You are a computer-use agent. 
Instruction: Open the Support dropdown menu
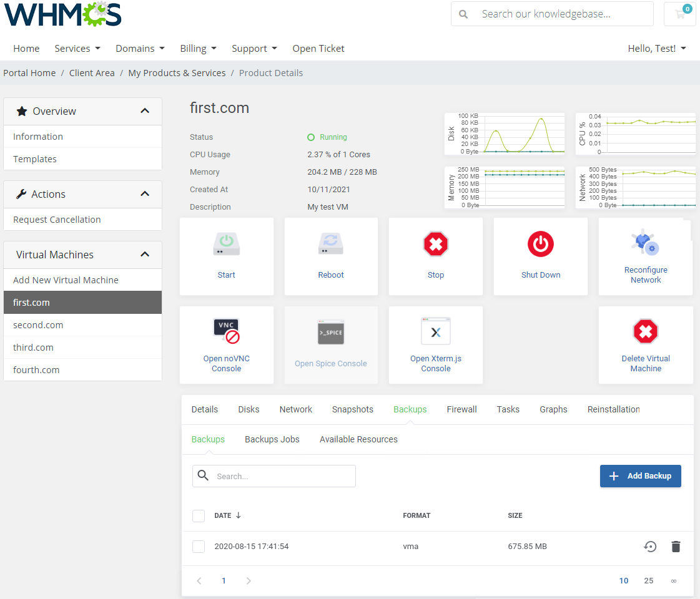click(255, 48)
